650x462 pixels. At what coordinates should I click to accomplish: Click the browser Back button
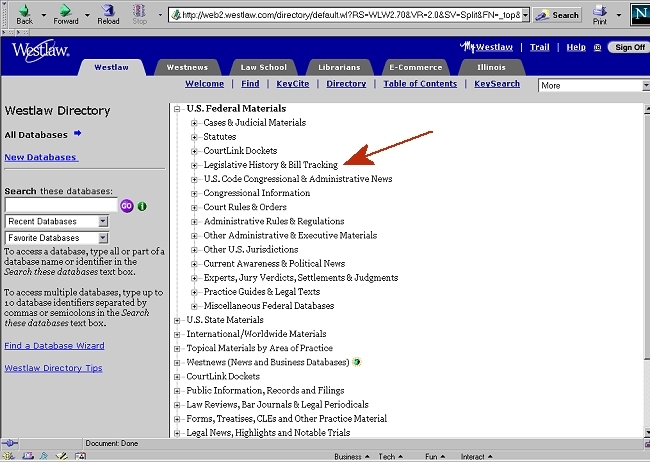24,15
